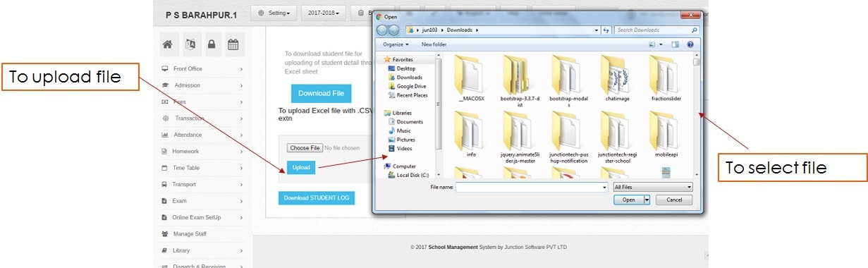Open the Setting dropdown

(x=274, y=13)
